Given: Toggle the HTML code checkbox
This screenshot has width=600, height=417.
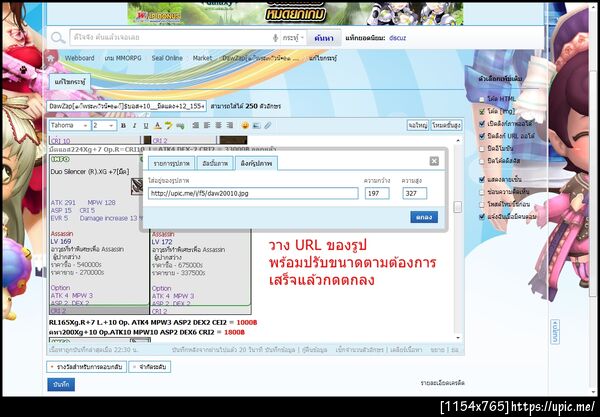Looking at the screenshot, I should click(482, 99).
